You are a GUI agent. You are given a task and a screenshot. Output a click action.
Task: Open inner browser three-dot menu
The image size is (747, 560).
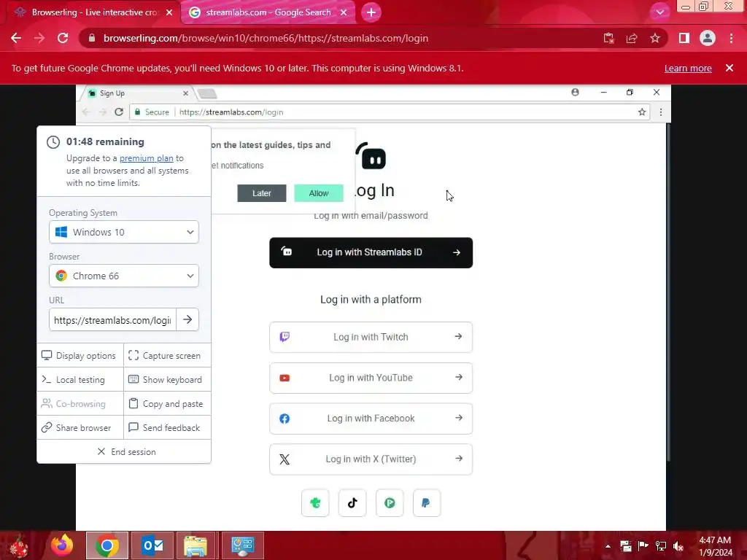(x=661, y=112)
